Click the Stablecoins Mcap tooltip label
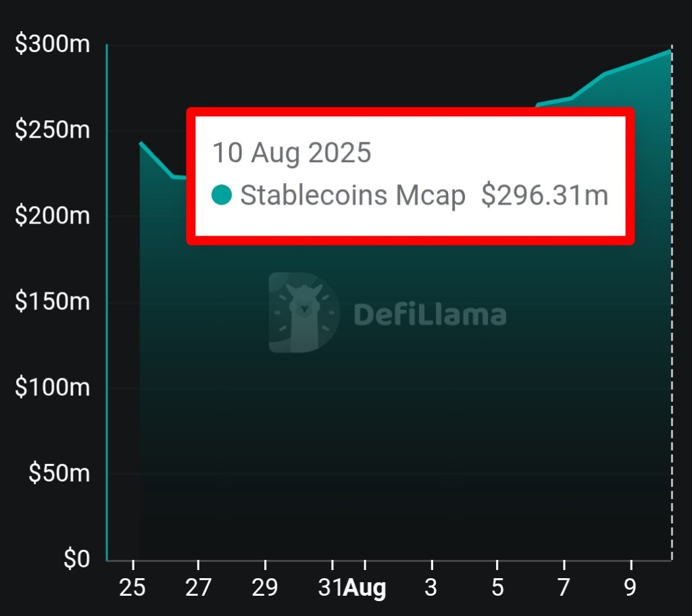This screenshot has height=616, width=692. (353, 195)
